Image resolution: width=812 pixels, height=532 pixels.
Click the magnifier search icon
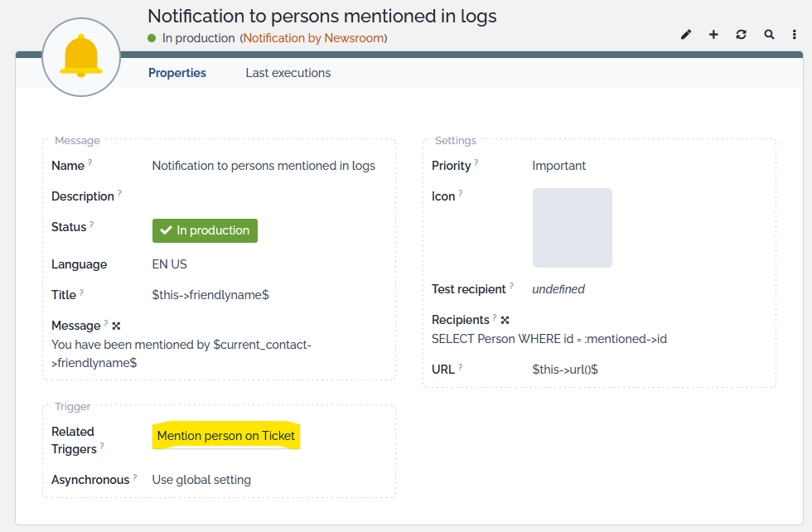click(769, 35)
